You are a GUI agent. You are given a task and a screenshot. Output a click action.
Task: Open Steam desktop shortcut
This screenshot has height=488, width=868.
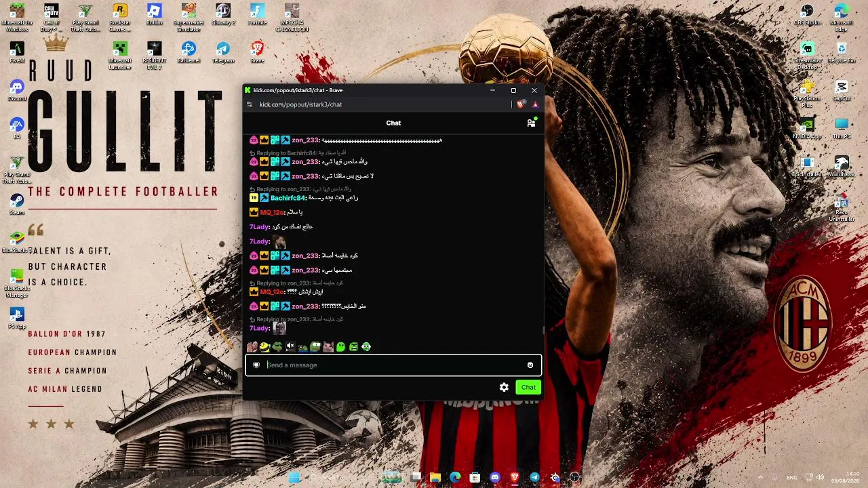(17, 205)
